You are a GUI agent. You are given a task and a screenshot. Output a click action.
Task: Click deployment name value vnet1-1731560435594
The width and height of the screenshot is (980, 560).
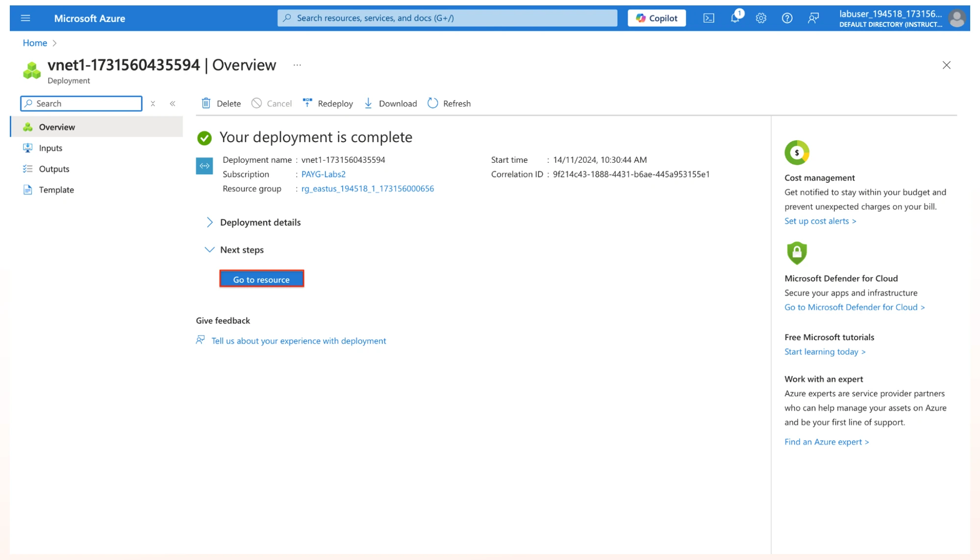click(343, 160)
